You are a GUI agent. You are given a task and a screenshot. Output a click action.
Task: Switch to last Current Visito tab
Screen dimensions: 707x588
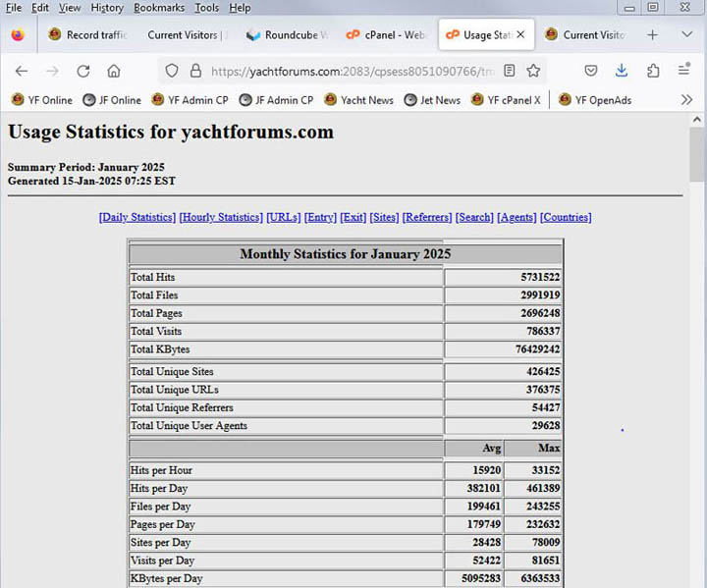[585, 35]
